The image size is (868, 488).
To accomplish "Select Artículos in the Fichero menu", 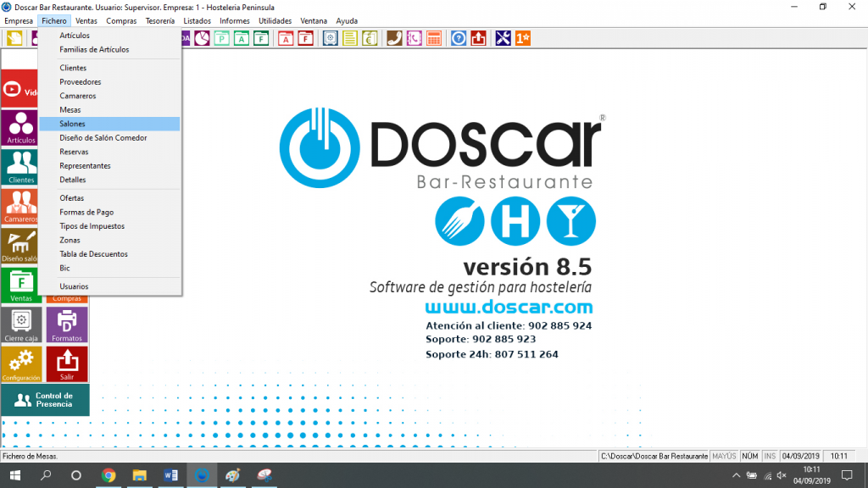I will [109, 36].
